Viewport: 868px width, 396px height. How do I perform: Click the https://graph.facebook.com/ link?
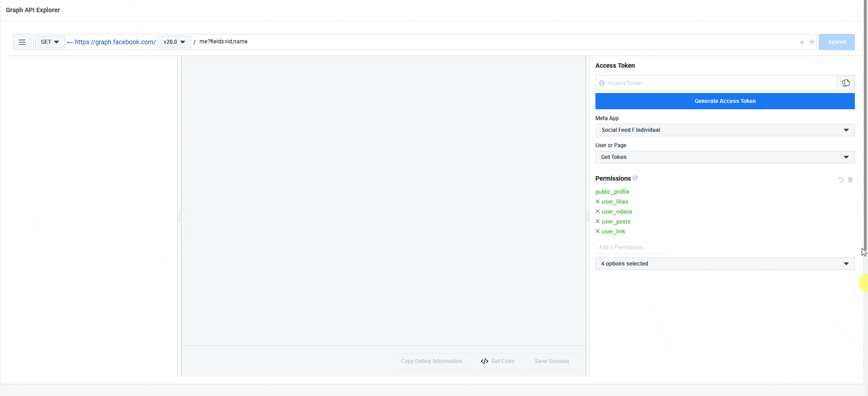pos(115,42)
